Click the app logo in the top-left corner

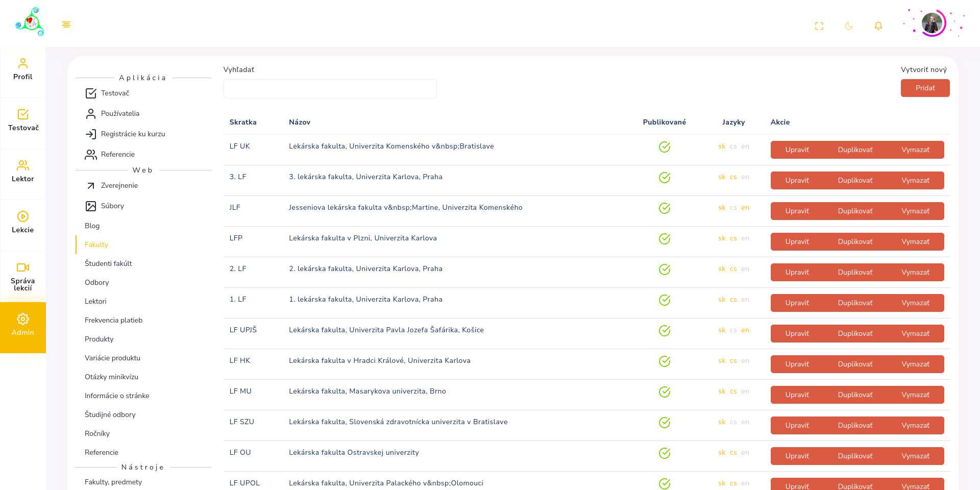(x=30, y=22)
